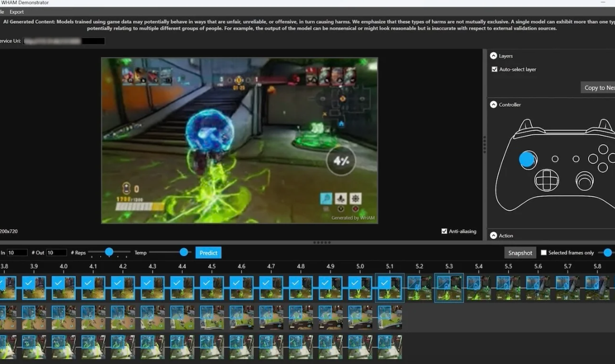Uncheck the top-row frame under 3.9
The image size is (615, 364).
point(28,282)
